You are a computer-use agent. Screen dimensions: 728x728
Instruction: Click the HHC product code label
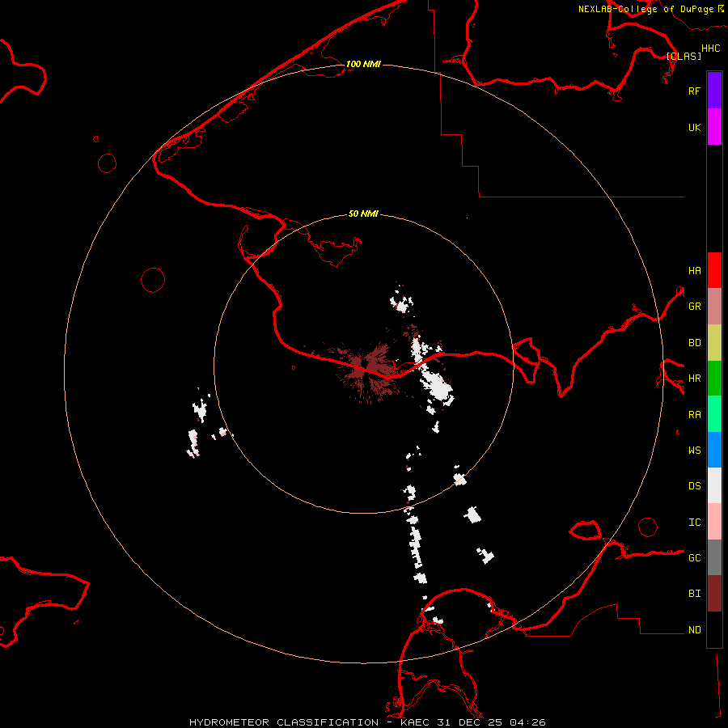(710, 49)
